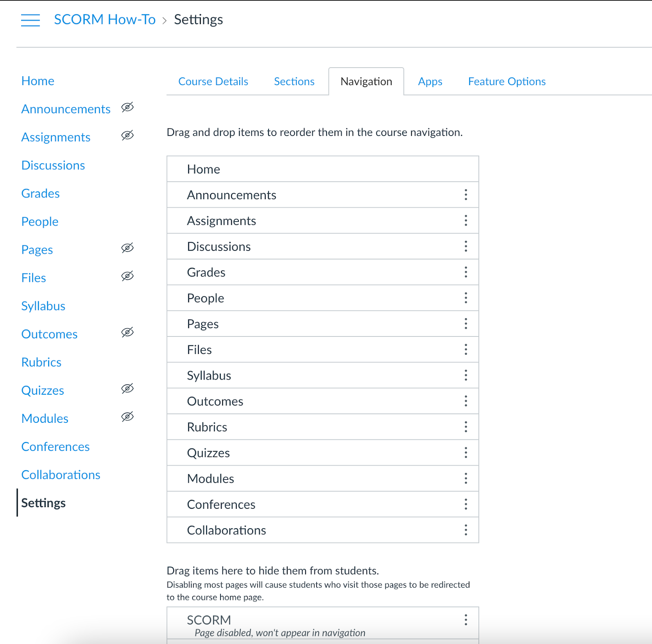This screenshot has height=644, width=652.
Task: Switch to the Course Details tab
Action: coord(213,81)
